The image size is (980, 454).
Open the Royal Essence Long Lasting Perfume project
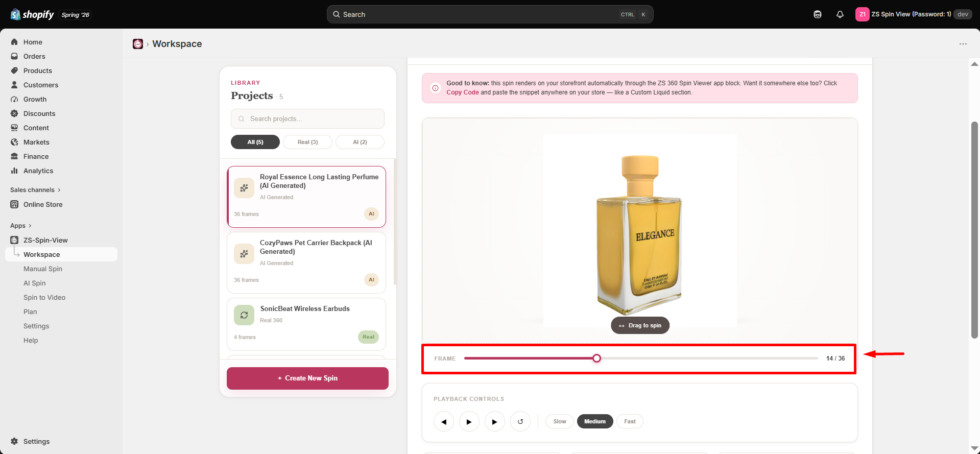tap(306, 197)
